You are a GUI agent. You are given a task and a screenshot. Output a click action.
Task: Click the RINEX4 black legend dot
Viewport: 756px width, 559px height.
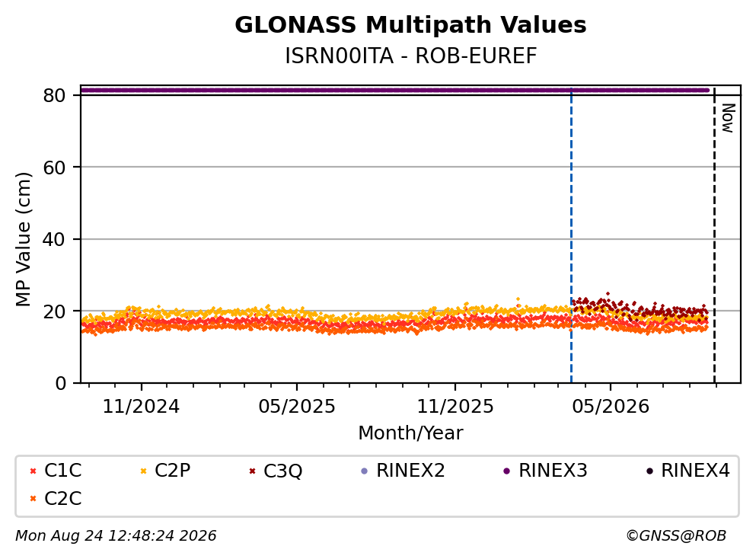(649, 471)
